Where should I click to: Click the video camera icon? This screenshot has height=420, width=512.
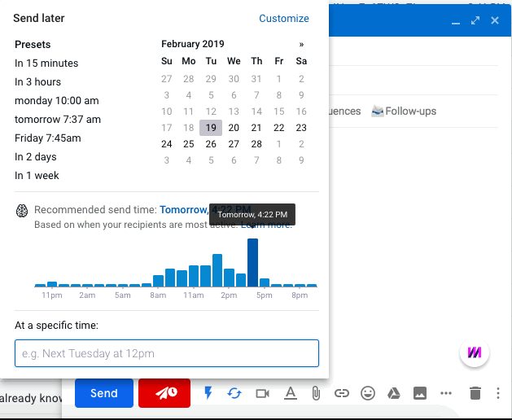coord(262,393)
